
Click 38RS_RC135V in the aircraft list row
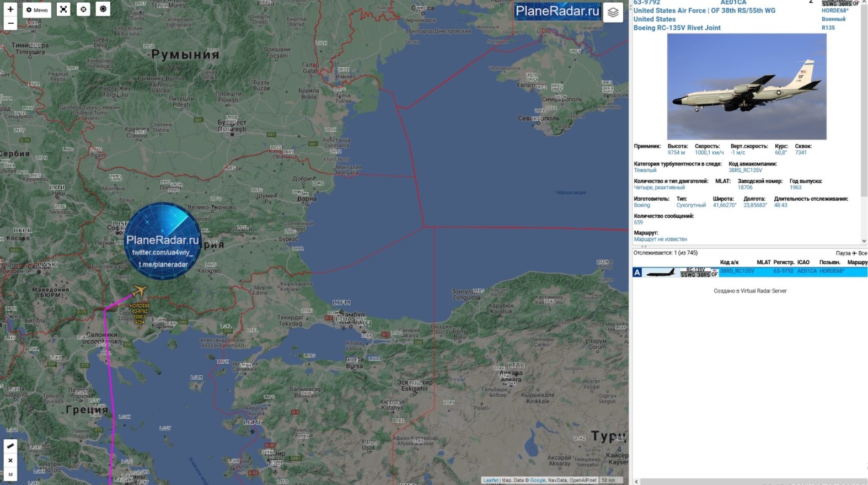click(737, 271)
